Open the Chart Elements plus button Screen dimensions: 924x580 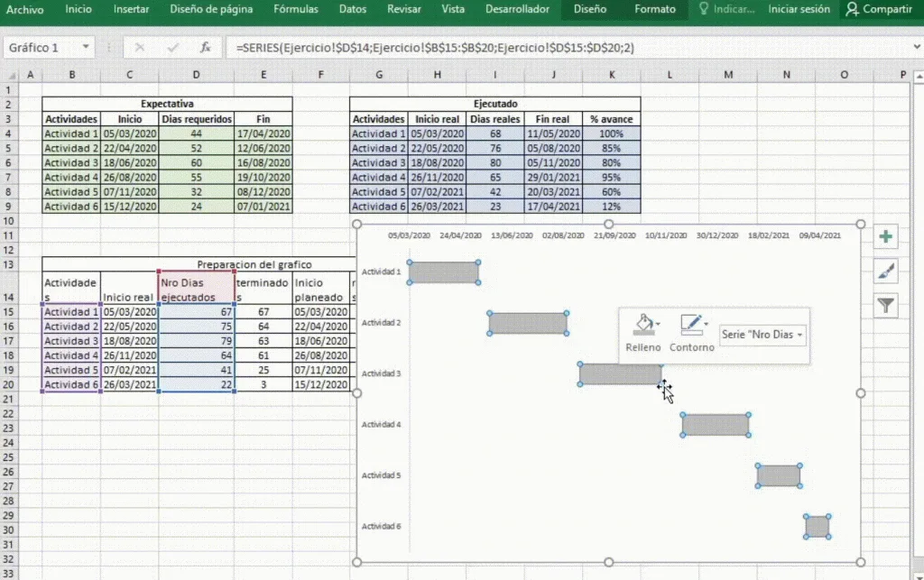(885, 236)
